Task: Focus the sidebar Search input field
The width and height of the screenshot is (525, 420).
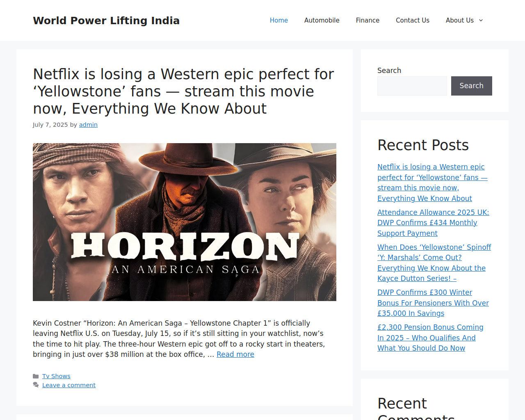Action: tap(412, 86)
